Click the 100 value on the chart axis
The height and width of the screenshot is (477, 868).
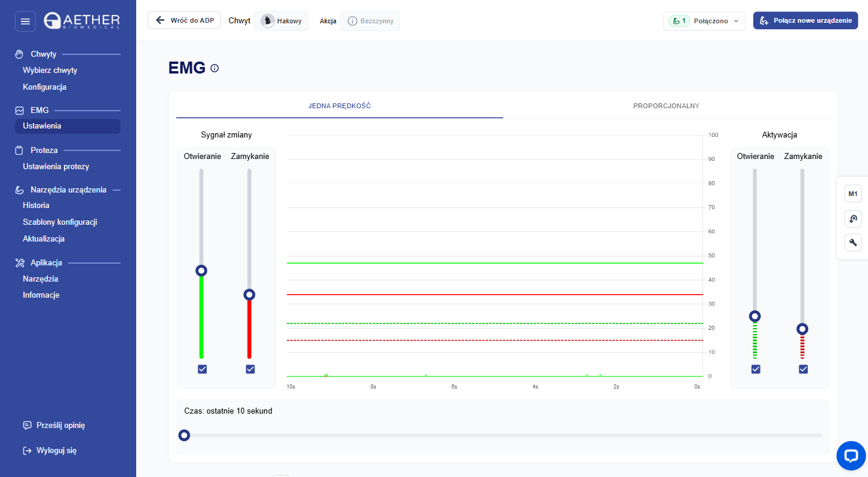pyautogui.click(x=713, y=135)
